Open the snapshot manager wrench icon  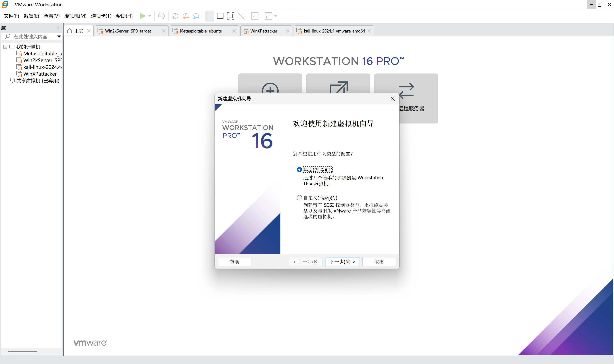click(x=196, y=16)
